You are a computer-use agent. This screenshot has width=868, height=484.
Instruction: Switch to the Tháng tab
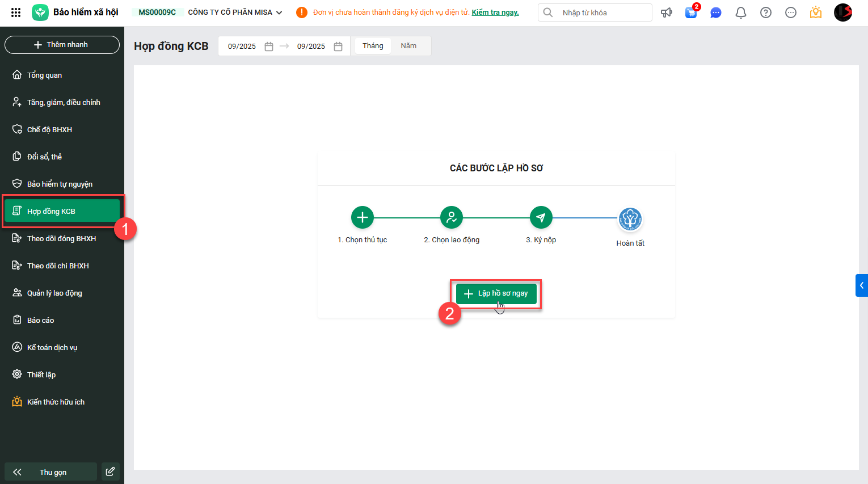[373, 46]
